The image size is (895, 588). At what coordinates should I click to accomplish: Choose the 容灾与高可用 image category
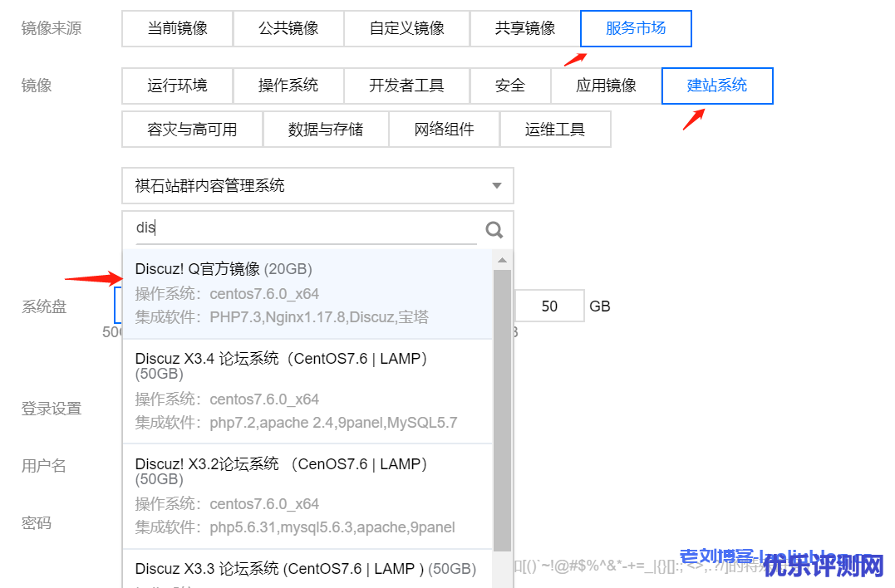(x=192, y=130)
